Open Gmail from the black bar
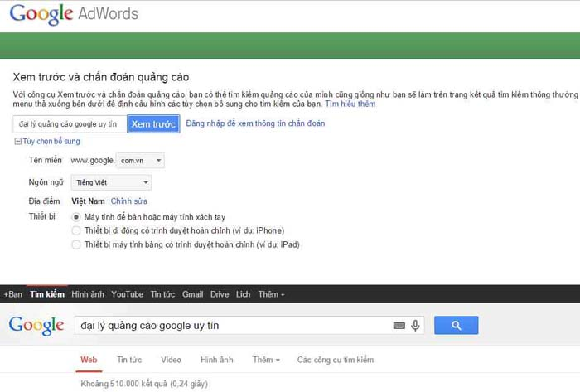The width and height of the screenshot is (580, 392). click(x=192, y=294)
